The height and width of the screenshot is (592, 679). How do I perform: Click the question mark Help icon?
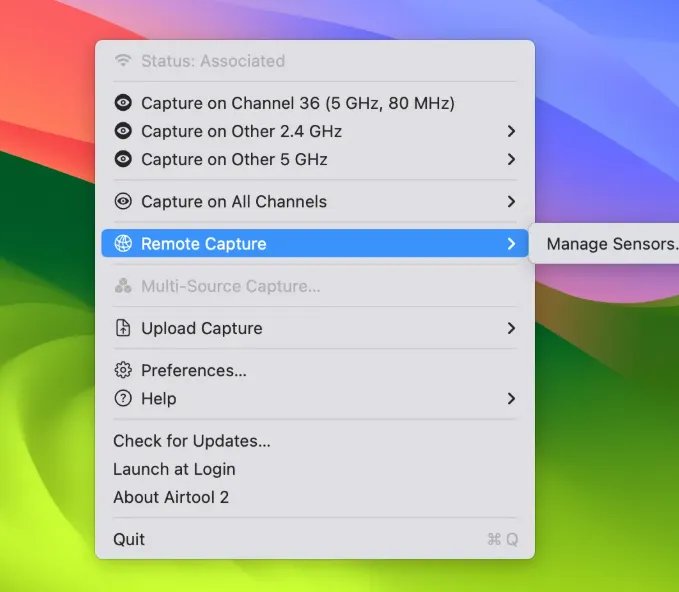pos(123,398)
